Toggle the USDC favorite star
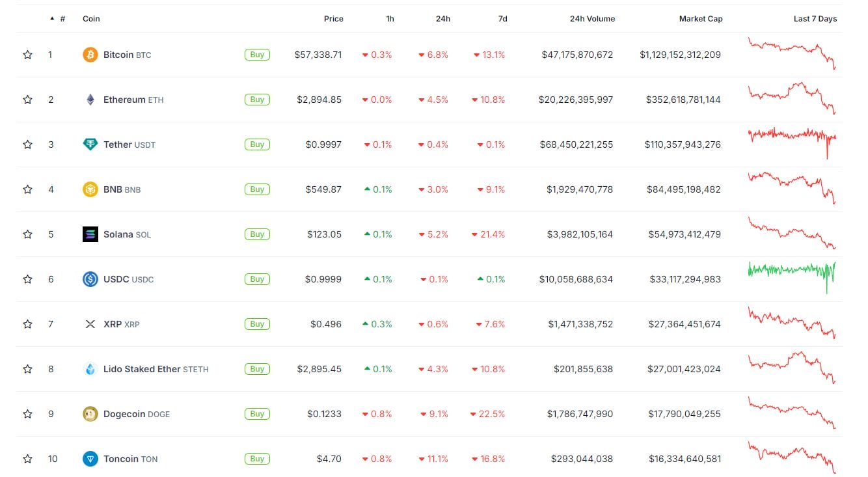The image size is (868, 477). (x=27, y=279)
